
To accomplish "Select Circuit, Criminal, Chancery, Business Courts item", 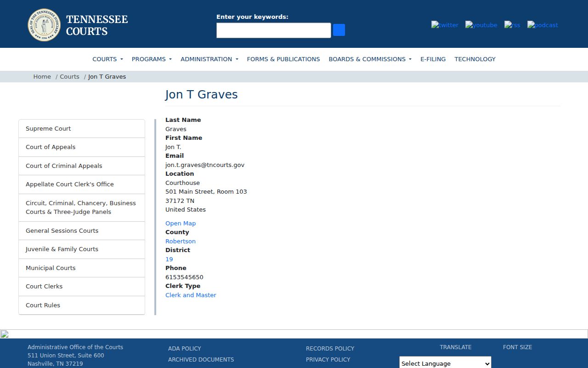I will tap(82, 207).
